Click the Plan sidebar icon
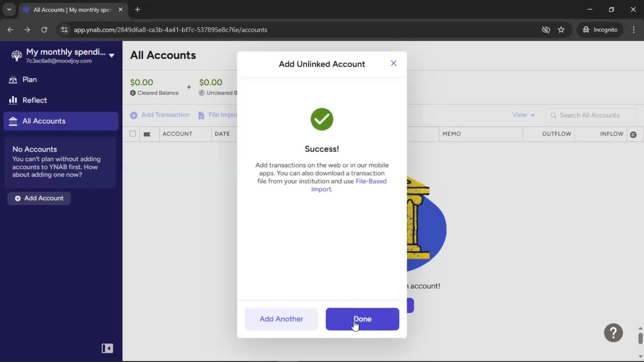The width and height of the screenshot is (644, 362). tap(13, 79)
